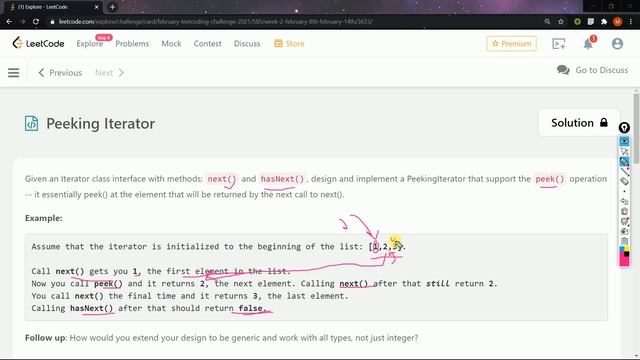Click the whiteboard screen annotation icon

tap(624, 221)
